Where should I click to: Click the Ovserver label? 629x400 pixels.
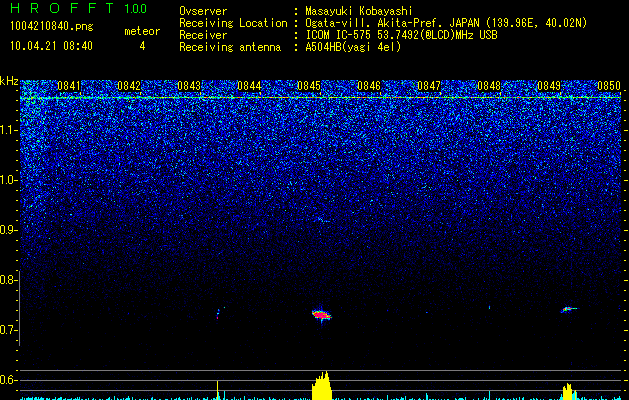click(x=203, y=11)
